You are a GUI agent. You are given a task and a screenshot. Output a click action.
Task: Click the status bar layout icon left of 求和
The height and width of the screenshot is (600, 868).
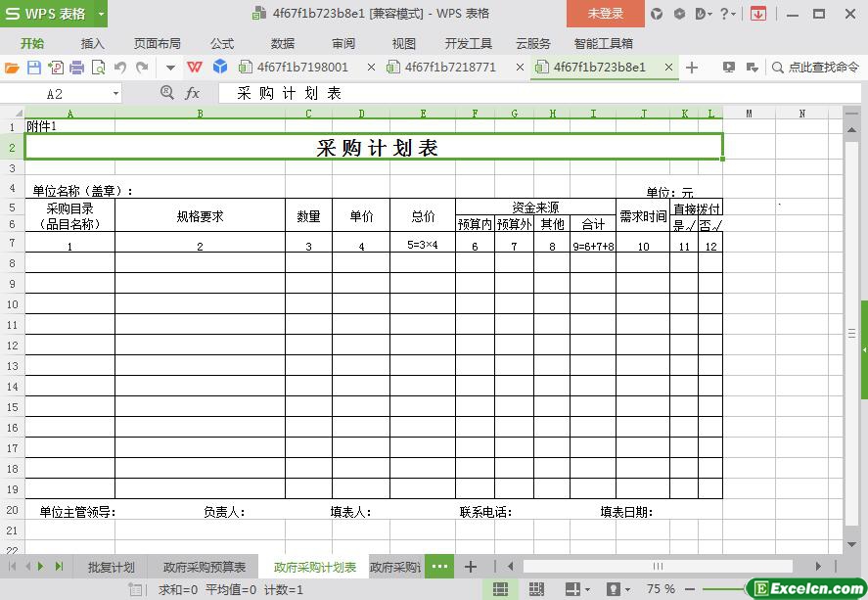pos(135,589)
